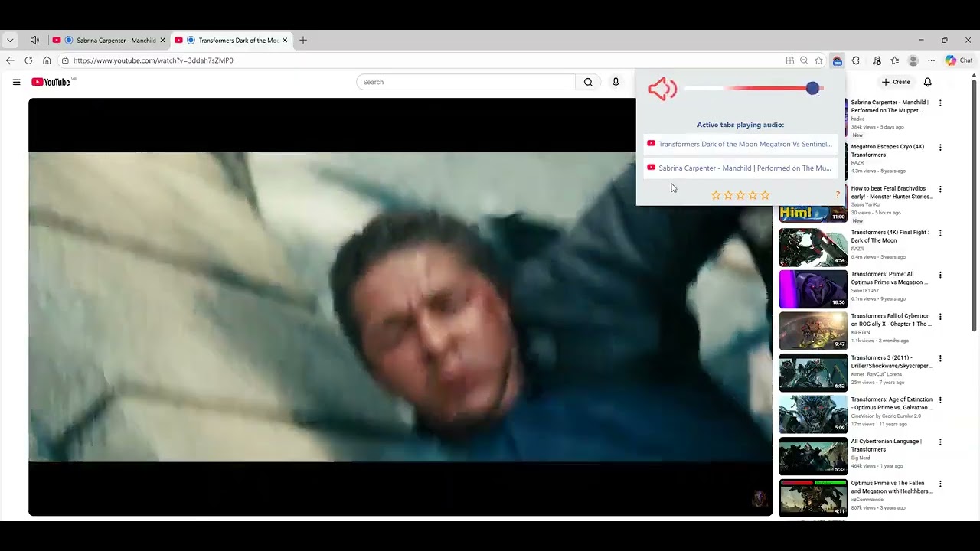Close the Transformers Dark of the Moon tab
This screenshot has width=980, height=551.
click(x=285, y=41)
